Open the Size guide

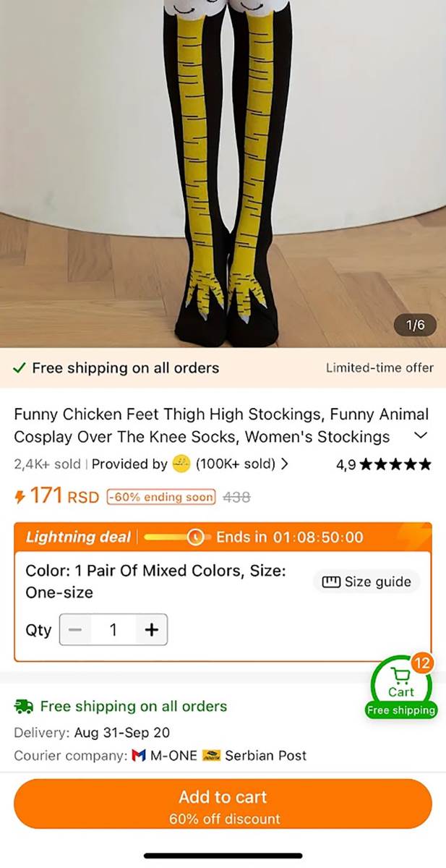[366, 582]
